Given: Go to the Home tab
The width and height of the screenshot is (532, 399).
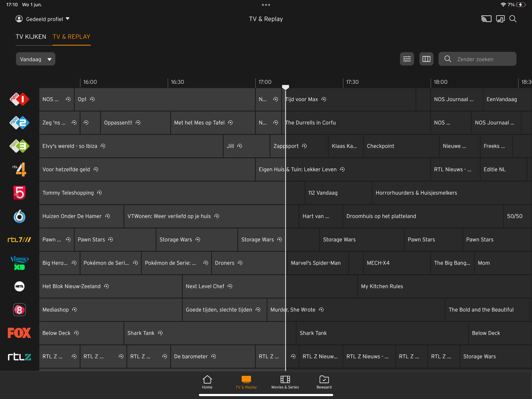Looking at the screenshot, I should click(x=207, y=382).
